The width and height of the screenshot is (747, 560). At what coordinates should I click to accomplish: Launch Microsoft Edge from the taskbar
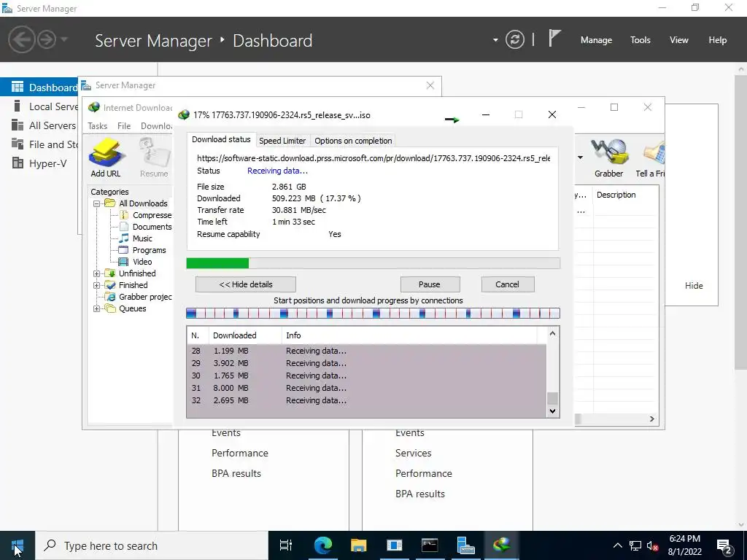point(322,545)
